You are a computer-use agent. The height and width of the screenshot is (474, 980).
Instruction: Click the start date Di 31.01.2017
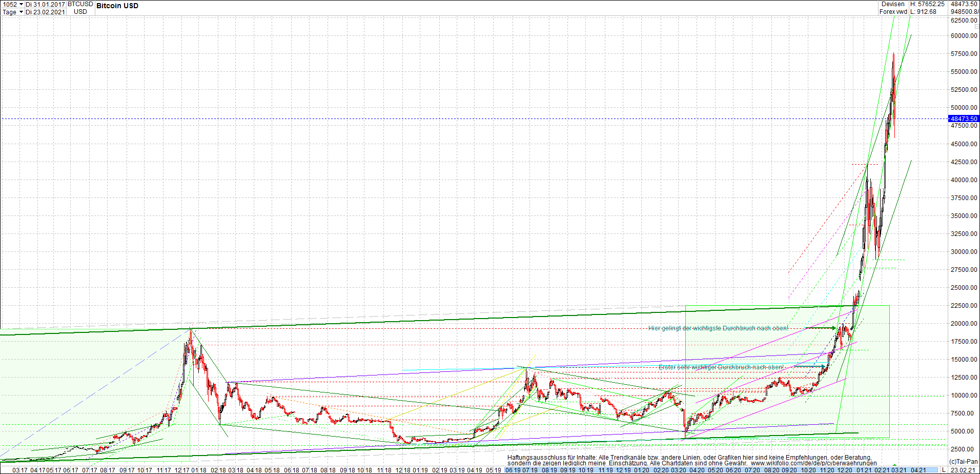46,4
